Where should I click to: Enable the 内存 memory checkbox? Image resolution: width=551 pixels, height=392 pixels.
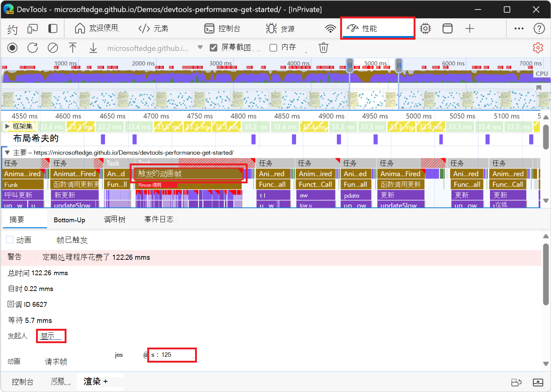(273, 48)
